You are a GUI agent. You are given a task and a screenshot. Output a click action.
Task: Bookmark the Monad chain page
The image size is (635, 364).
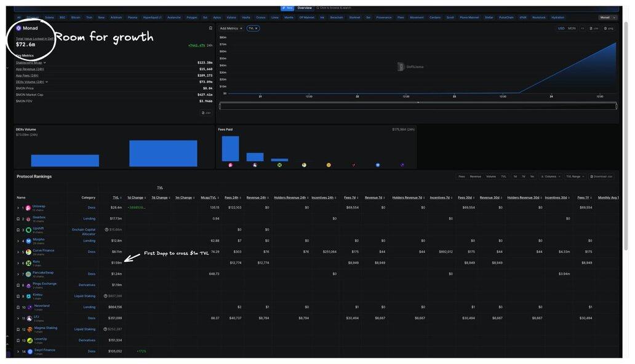pos(210,28)
